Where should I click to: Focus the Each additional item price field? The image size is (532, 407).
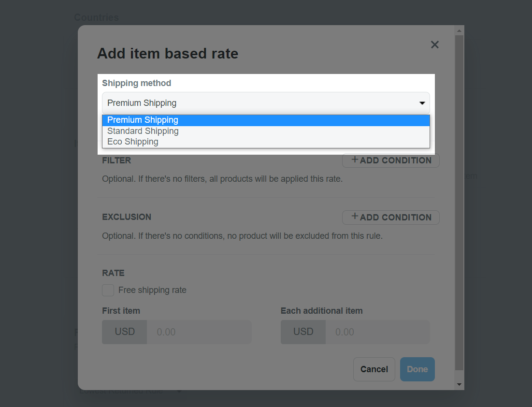(378, 332)
